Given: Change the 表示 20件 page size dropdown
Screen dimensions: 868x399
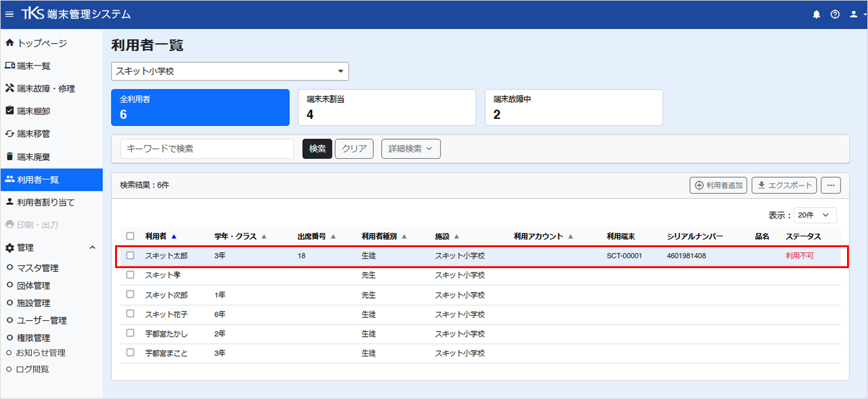Looking at the screenshot, I should click(815, 215).
